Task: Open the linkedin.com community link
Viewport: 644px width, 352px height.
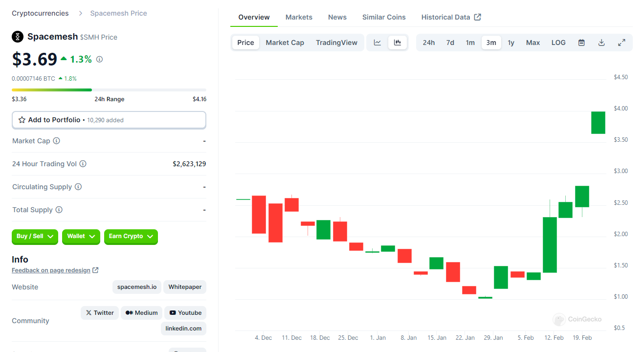Action: (x=183, y=329)
